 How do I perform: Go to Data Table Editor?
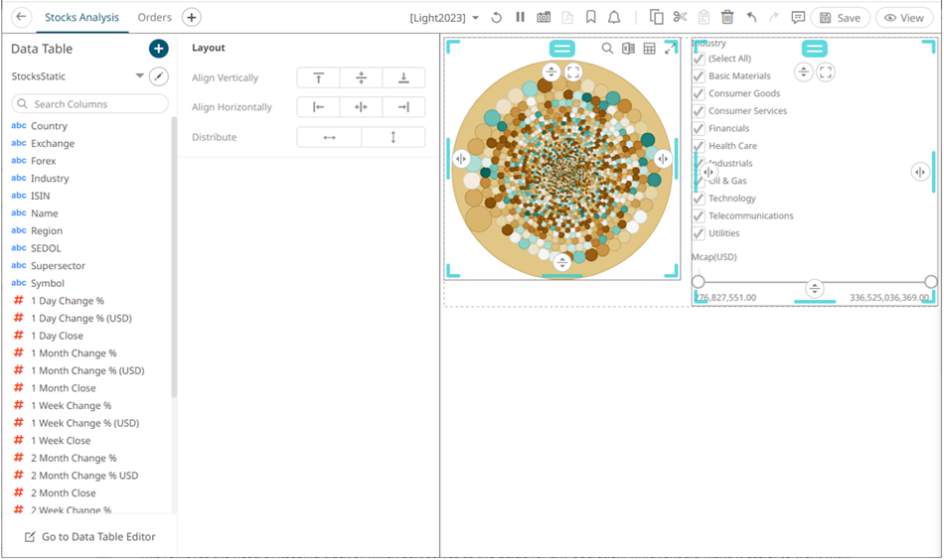coord(89,537)
